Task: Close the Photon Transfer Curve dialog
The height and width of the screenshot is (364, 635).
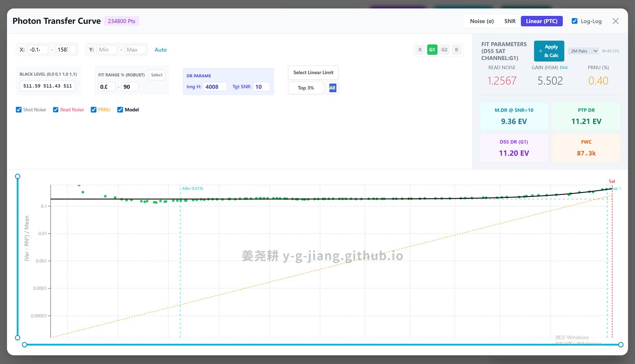Action: (616, 21)
